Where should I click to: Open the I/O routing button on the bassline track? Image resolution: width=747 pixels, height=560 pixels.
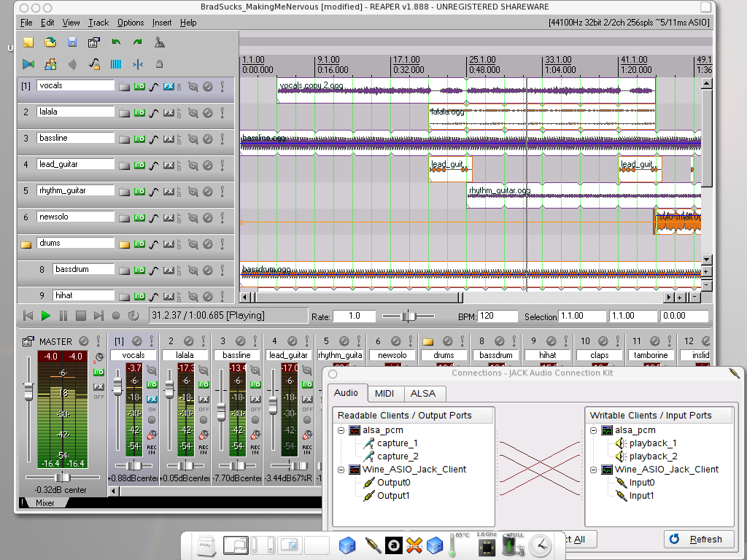point(139,139)
